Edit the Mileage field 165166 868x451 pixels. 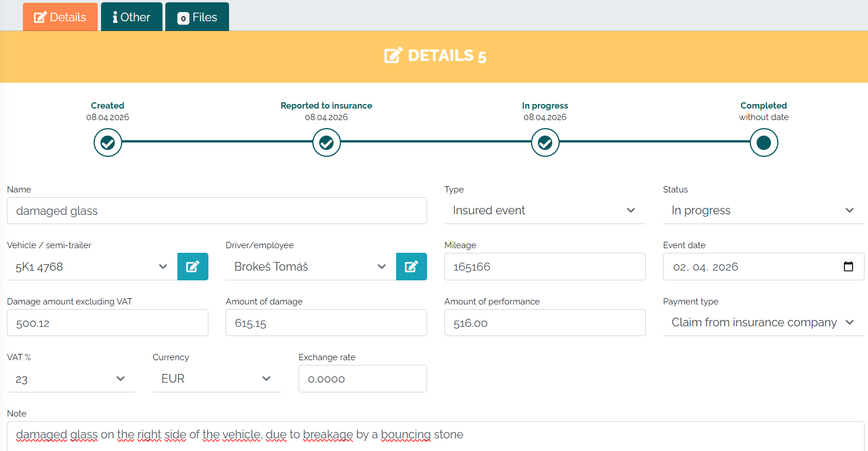click(545, 267)
